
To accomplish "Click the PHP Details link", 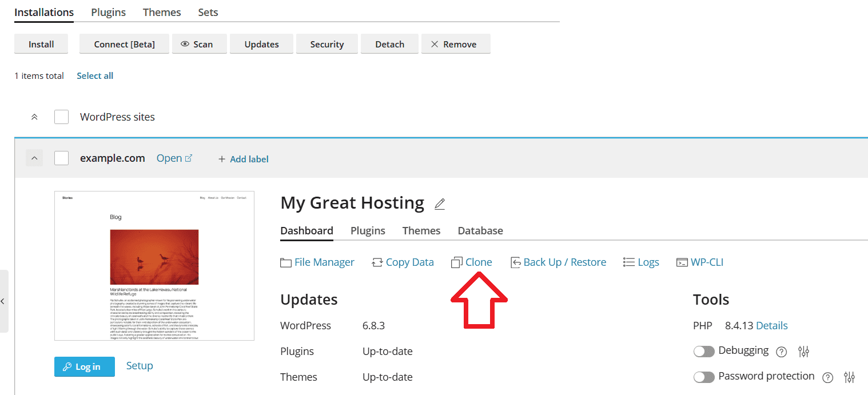I will pyautogui.click(x=771, y=326).
